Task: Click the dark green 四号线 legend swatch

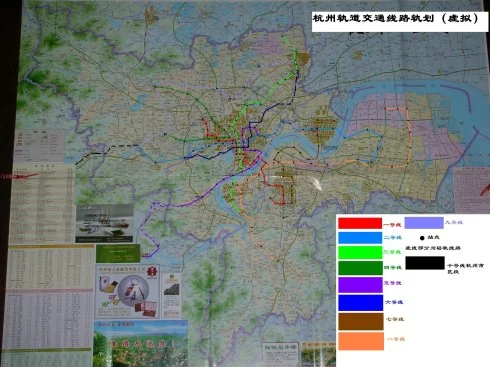Action: (x=360, y=268)
